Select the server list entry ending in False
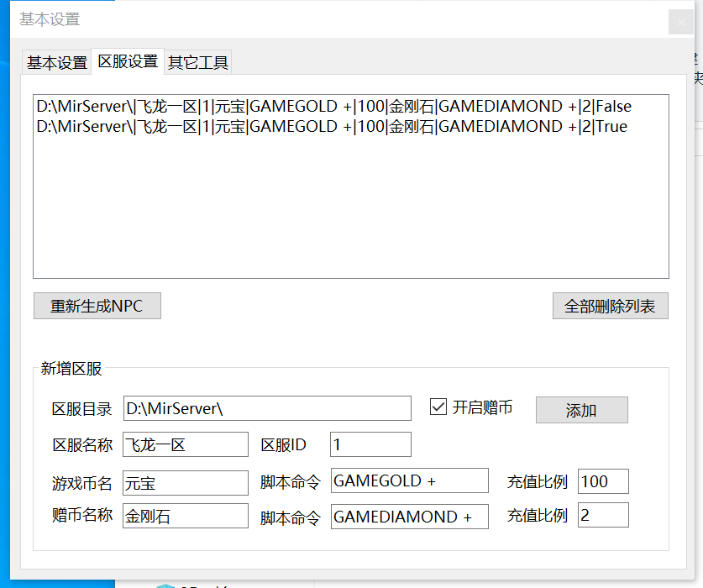This screenshot has width=703, height=588. click(332, 106)
